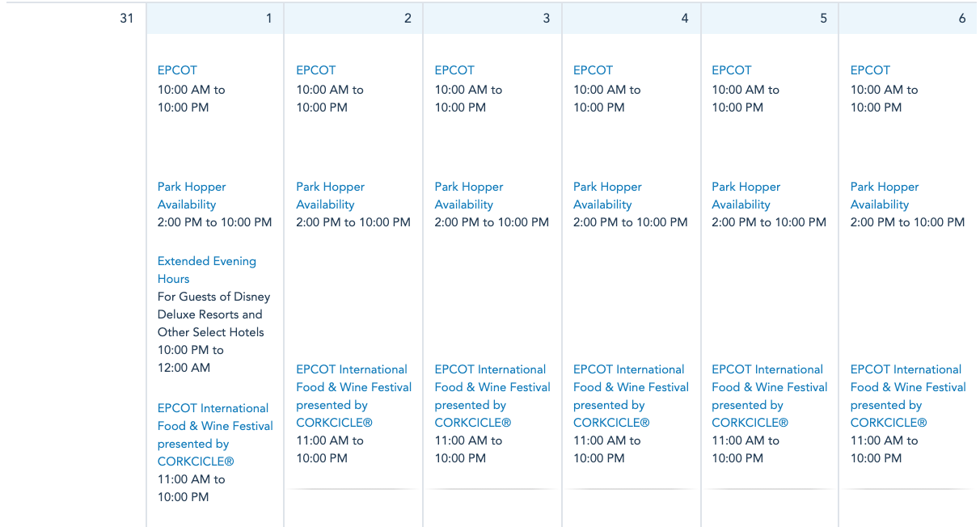Image resolution: width=980 pixels, height=527 pixels.
Task: Click the EPCOT link for day 3
Action: click(454, 70)
